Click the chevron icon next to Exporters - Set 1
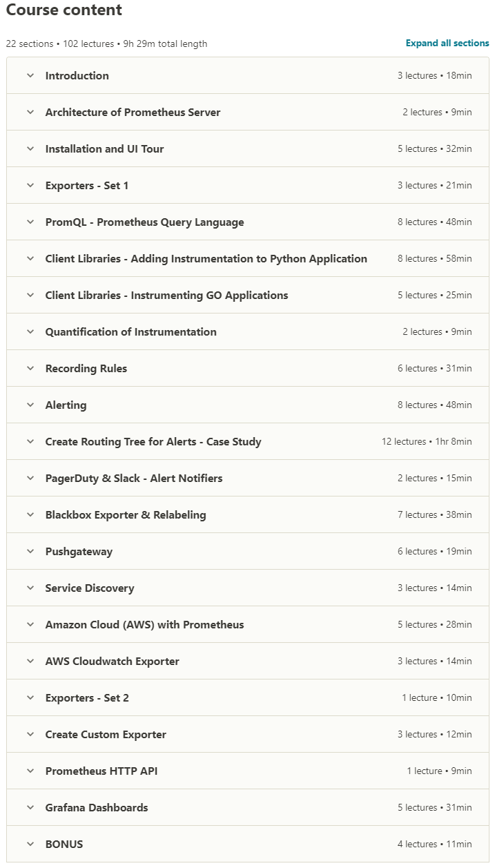495x868 pixels. click(x=30, y=186)
